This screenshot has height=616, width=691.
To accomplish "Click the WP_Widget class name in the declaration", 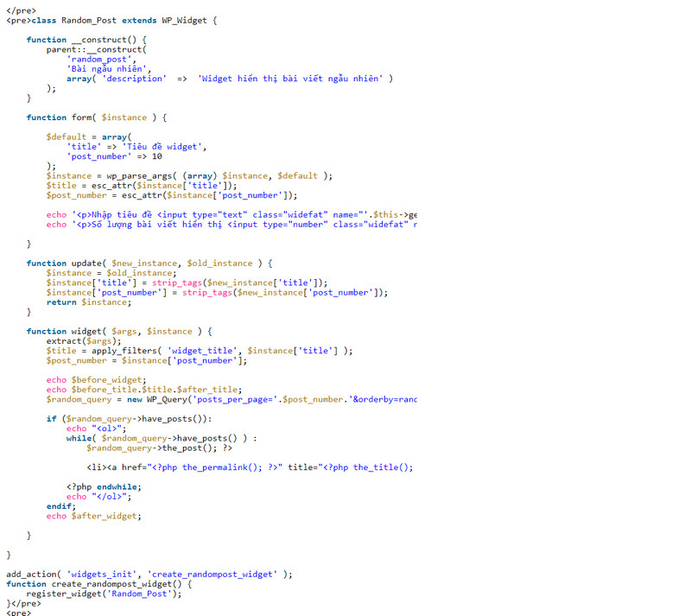I will [185, 20].
